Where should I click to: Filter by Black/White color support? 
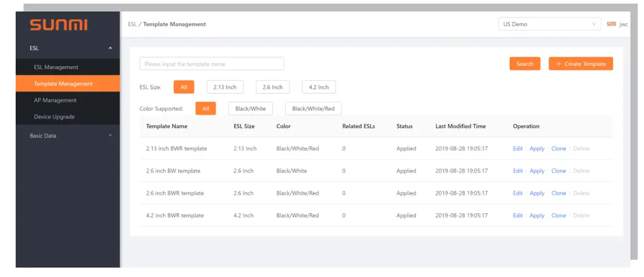tap(251, 109)
